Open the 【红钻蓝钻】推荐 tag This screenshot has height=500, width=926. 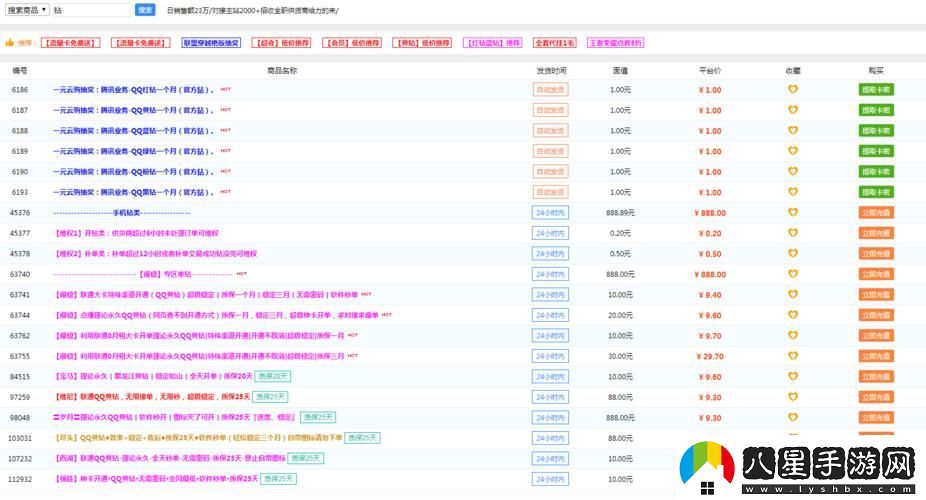(493, 43)
